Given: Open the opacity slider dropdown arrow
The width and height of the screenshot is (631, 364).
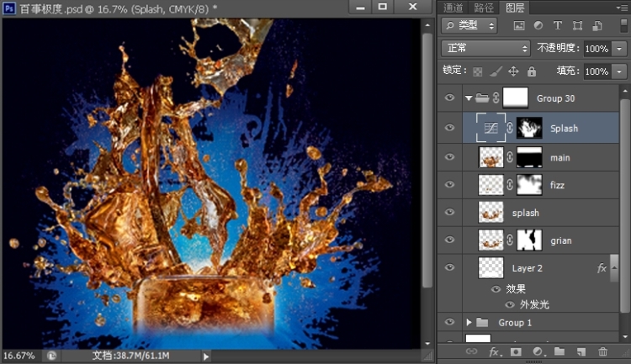Looking at the screenshot, I should 620,49.
